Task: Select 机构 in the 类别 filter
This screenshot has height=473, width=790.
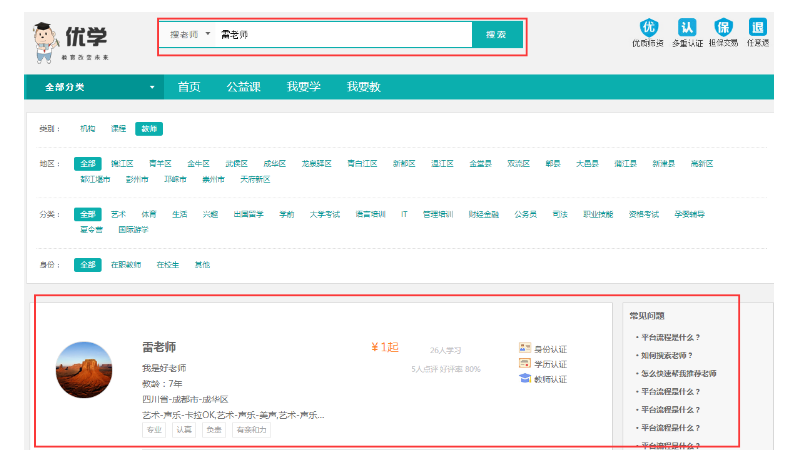Action: (x=88, y=129)
